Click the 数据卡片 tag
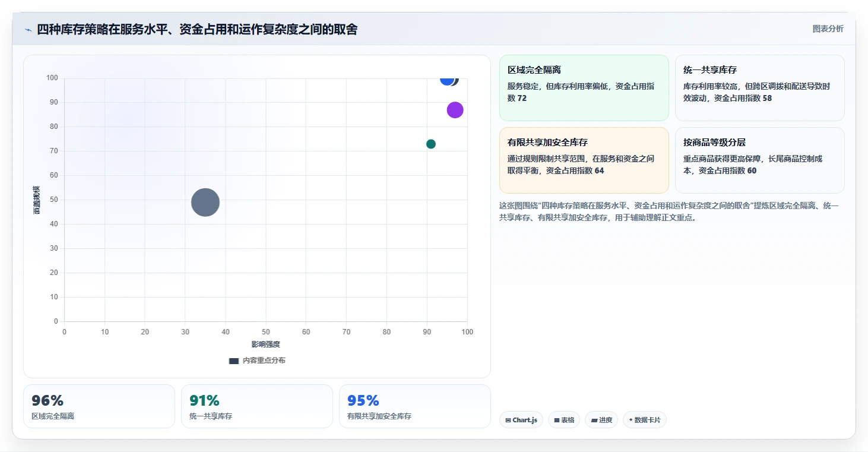868x452 pixels. 645,420
